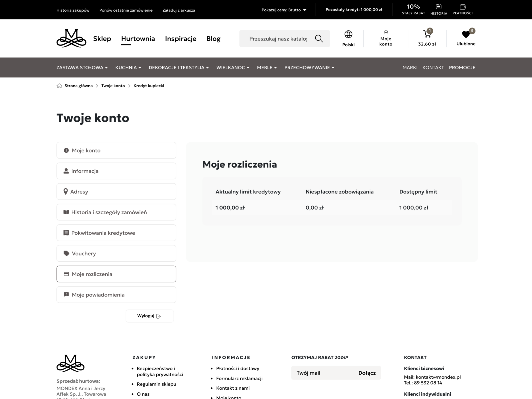Viewport: 532px width, 399px height.
Task: Expand the Pokazuj ceny: Brutto dropdown
Action: coord(284,10)
